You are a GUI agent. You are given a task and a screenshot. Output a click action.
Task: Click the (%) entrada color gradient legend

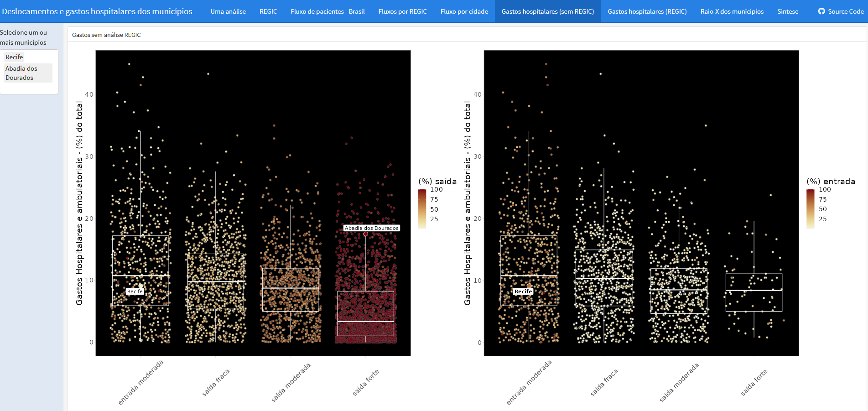click(811, 209)
